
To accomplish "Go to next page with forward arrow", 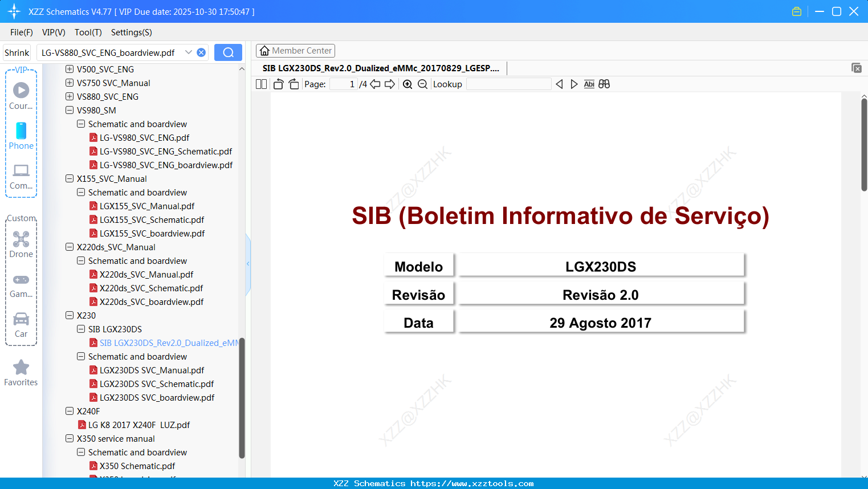I will [x=390, y=84].
